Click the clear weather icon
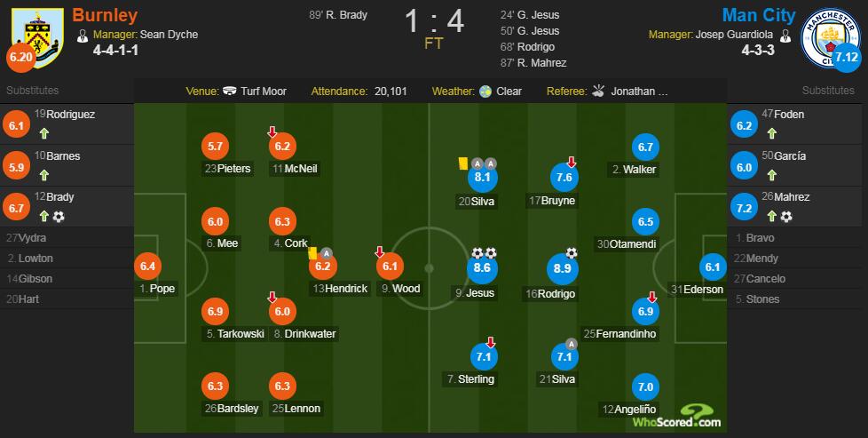Screen dimensions: 868x438 pos(485,92)
